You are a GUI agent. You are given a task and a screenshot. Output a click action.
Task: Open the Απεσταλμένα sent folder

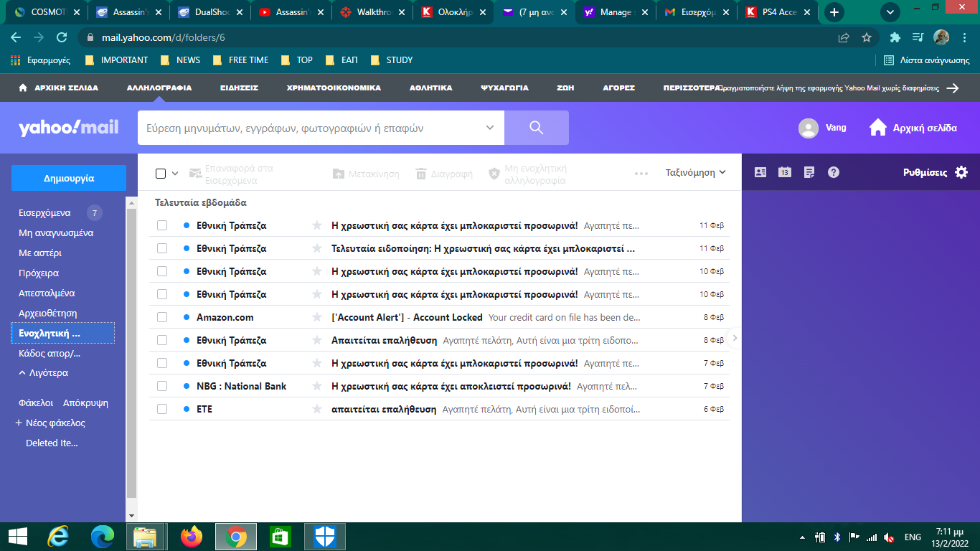[x=47, y=293]
